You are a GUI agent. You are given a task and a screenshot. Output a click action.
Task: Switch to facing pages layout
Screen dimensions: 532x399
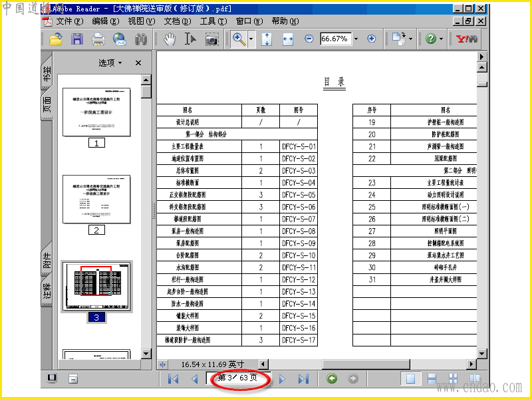click(475, 378)
